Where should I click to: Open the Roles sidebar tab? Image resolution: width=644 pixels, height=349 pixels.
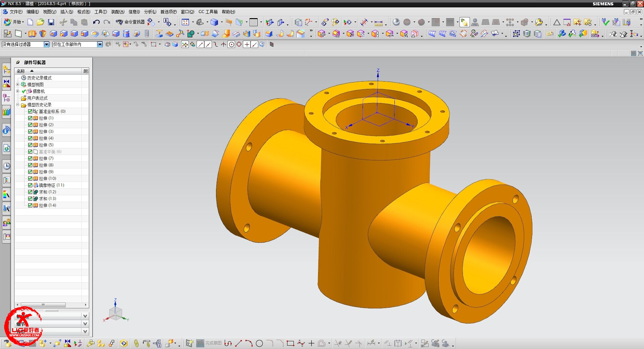pyautogui.click(x=6, y=222)
